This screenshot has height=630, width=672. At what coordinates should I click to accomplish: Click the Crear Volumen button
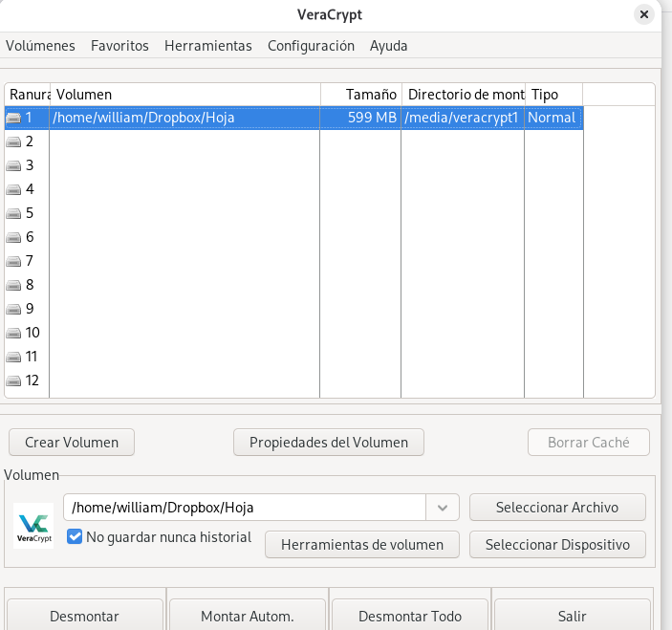72,443
